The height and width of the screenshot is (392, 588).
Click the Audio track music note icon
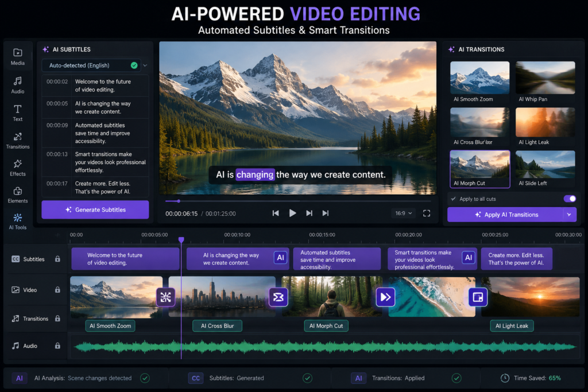[x=16, y=346]
